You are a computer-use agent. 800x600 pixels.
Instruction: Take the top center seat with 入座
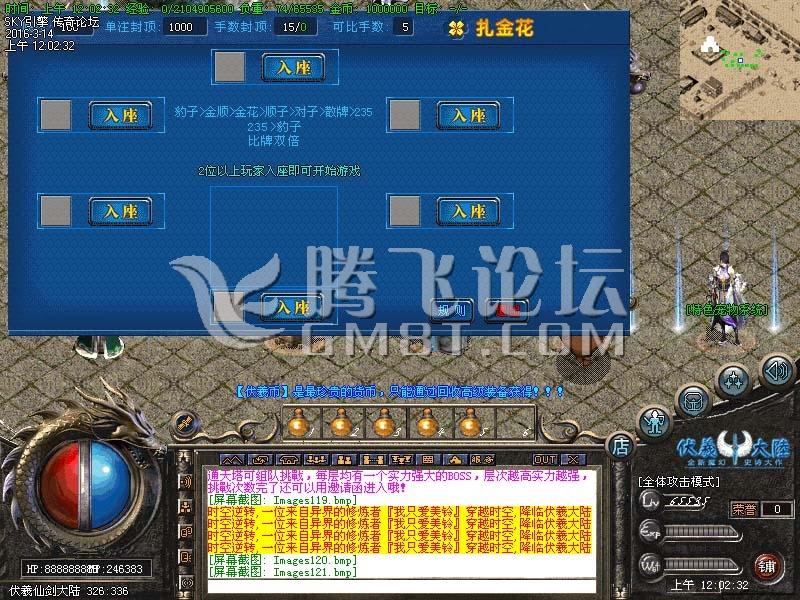293,67
